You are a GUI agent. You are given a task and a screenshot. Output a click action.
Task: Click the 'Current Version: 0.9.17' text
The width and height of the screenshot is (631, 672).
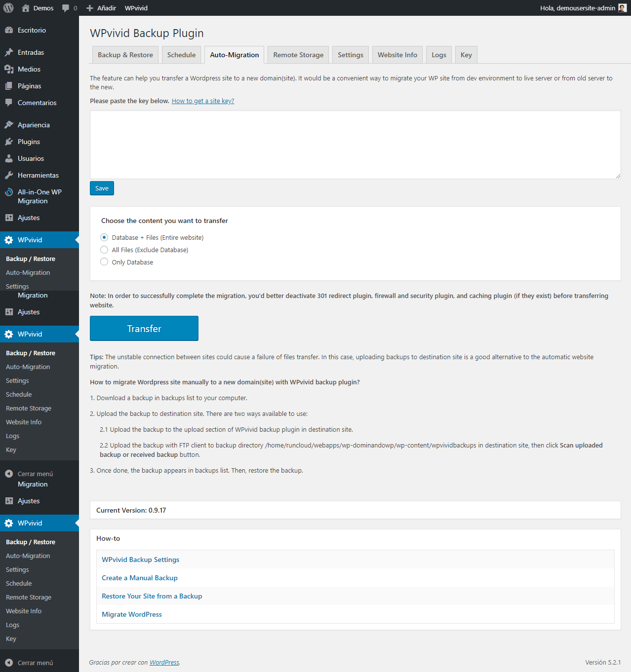[131, 510]
